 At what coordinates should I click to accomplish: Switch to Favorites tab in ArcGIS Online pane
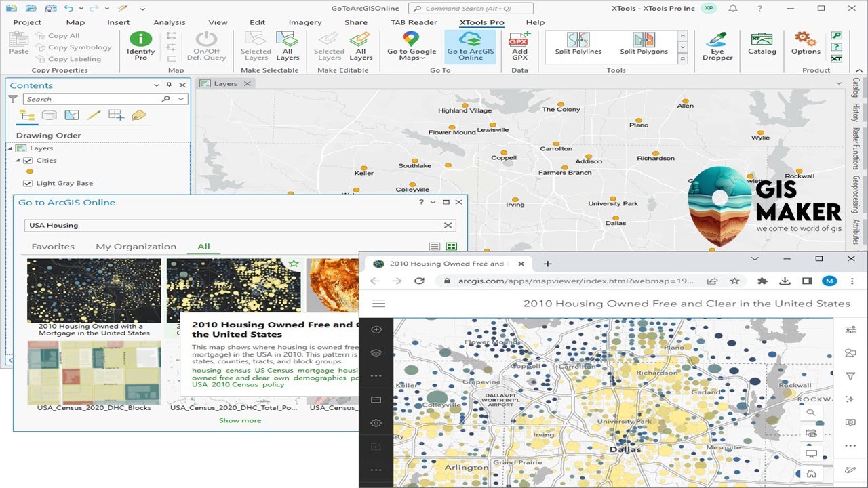coord(53,247)
